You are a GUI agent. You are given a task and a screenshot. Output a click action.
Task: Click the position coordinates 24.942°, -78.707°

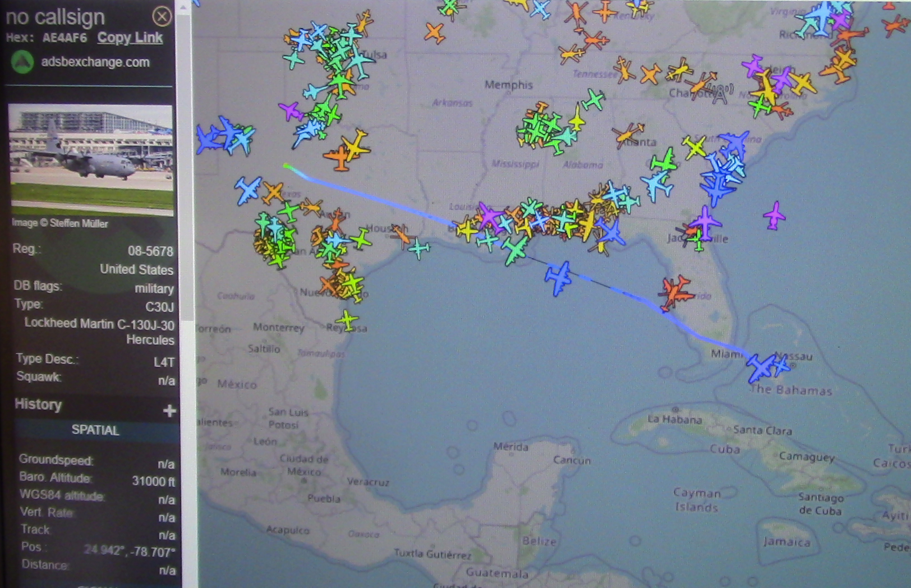click(x=129, y=552)
